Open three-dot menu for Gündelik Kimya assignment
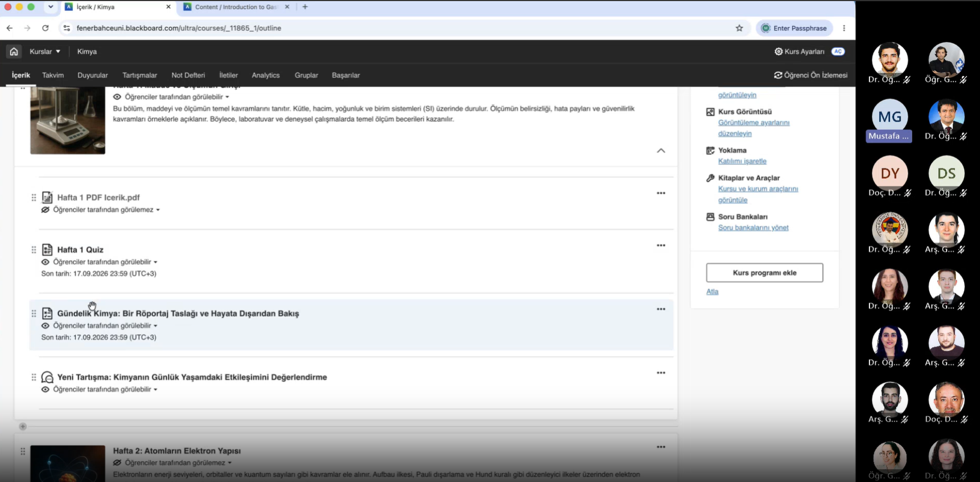The height and width of the screenshot is (482, 980). pyautogui.click(x=661, y=309)
